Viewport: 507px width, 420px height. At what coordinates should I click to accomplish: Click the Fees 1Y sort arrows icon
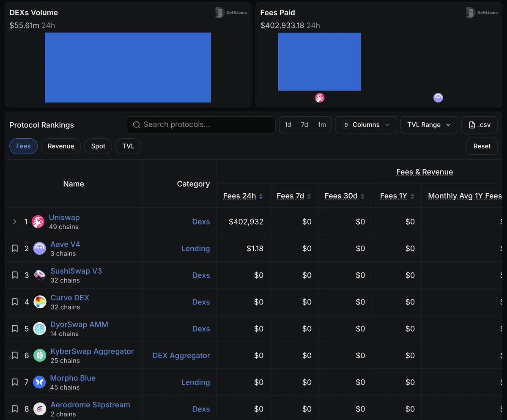[x=412, y=196]
